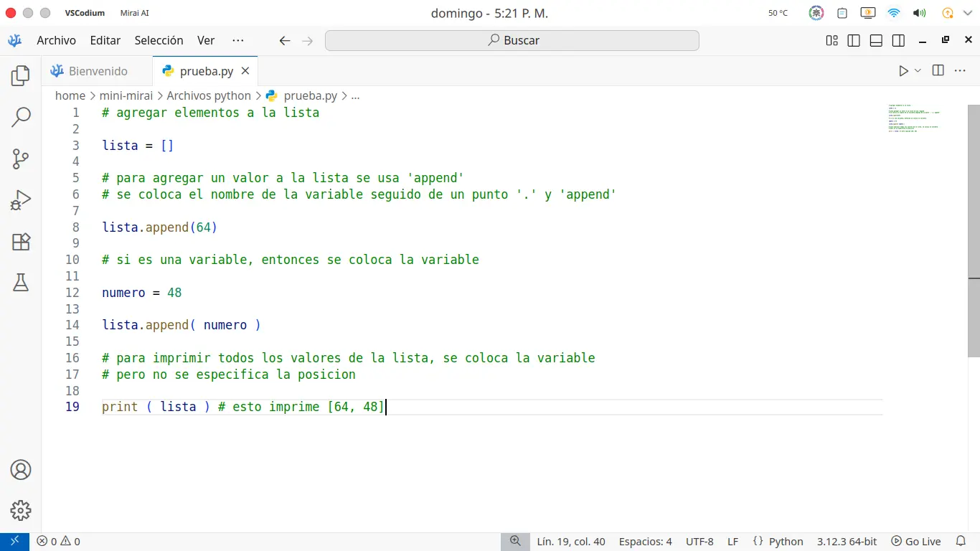The width and height of the screenshot is (980, 551).
Task: Open Espacios: 4 indentation selector
Action: pyautogui.click(x=646, y=542)
